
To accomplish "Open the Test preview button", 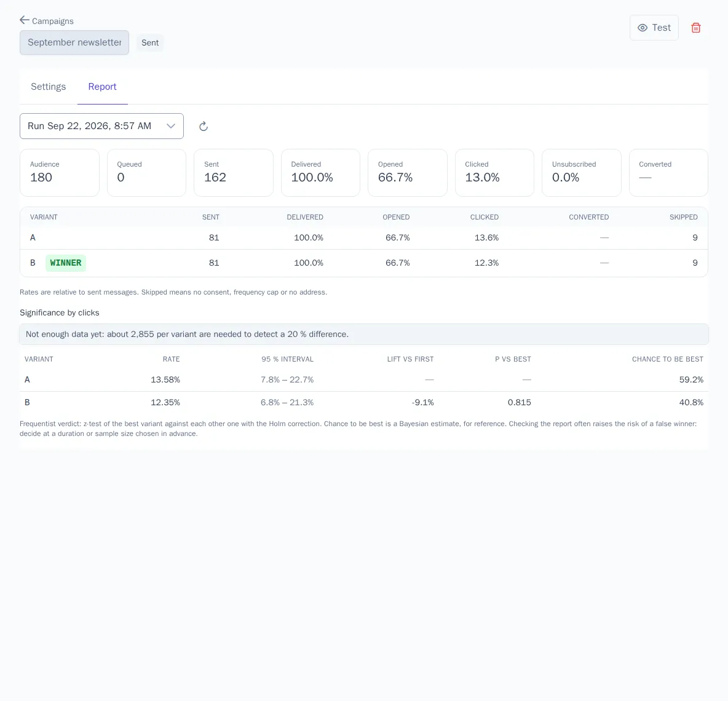I will click(654, 28).
